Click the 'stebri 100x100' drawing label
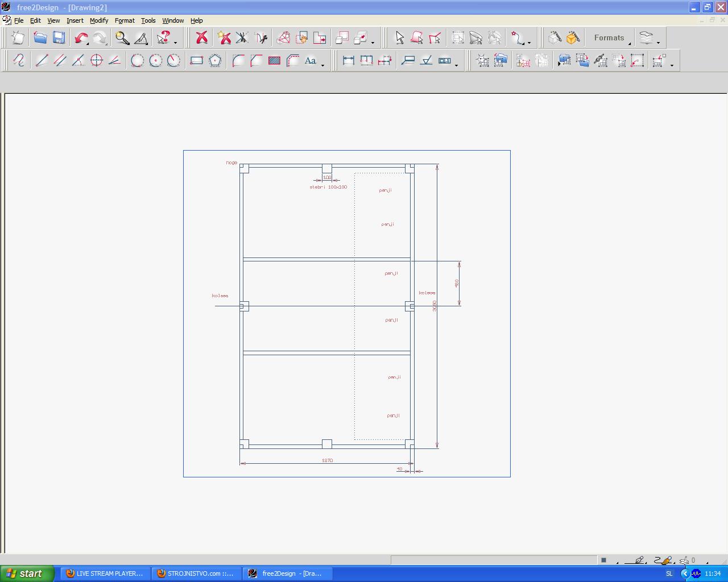Viewport: 728px width, 582px height. (328, 187)
